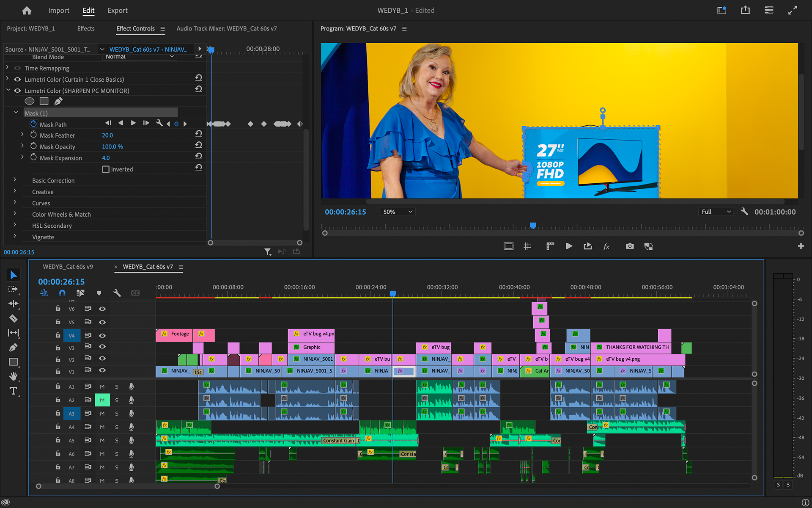Open the Full playback resolution dropdown
The height and width of the screenshot is (508, 812).
[716, 212]
